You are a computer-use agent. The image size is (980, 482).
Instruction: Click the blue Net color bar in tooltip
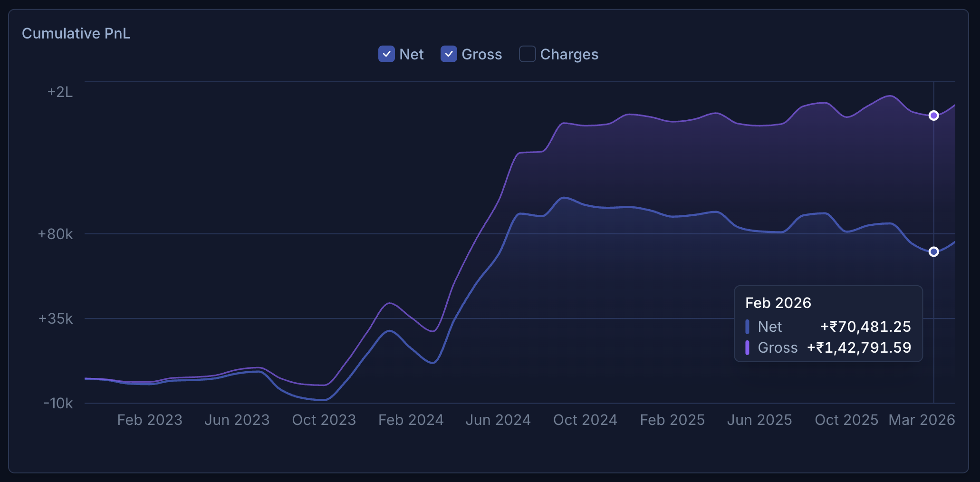coord(748,327)
